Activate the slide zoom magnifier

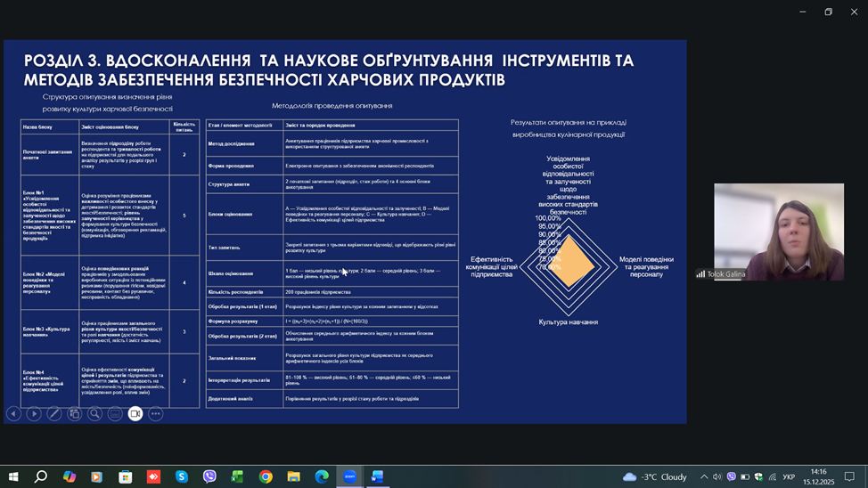[95, 413]
